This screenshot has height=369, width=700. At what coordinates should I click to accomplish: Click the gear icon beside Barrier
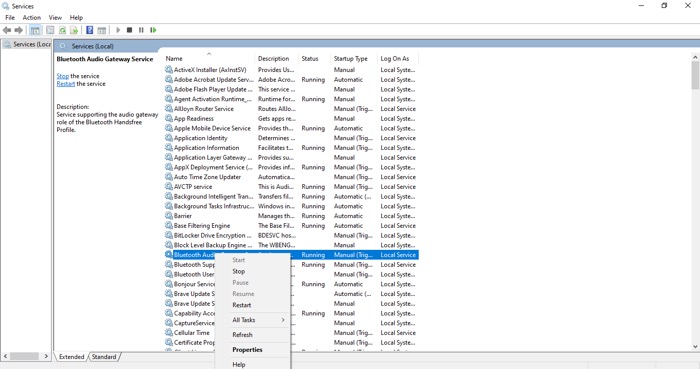tap(169, 216)
